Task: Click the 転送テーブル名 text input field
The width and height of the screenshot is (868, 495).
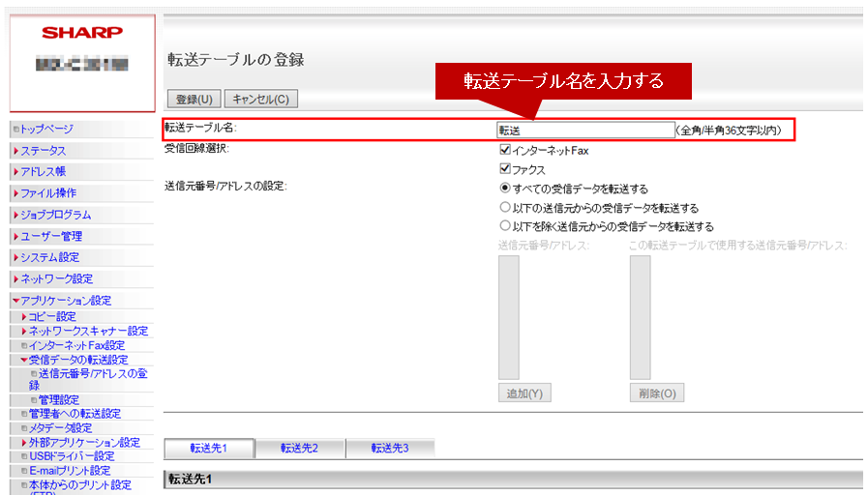Action: 584,130
